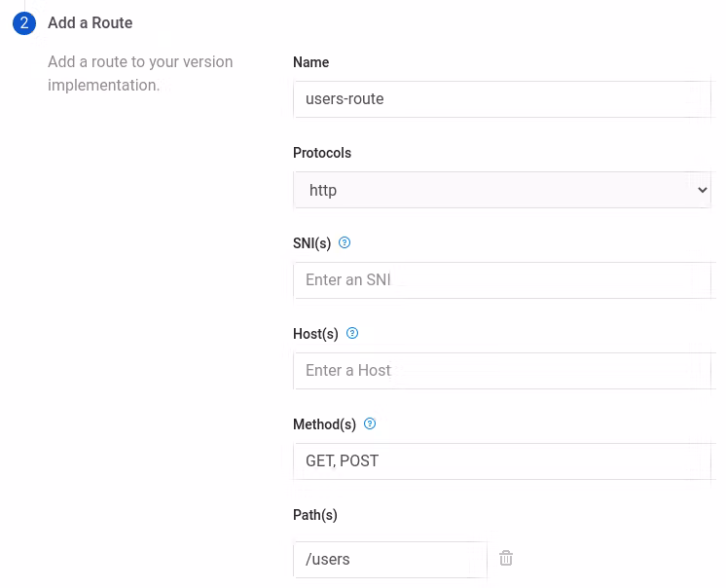726x588 pixels.
Task: Click the Method(s) label text
Action: pyautogui.click(x=325, y=424)
